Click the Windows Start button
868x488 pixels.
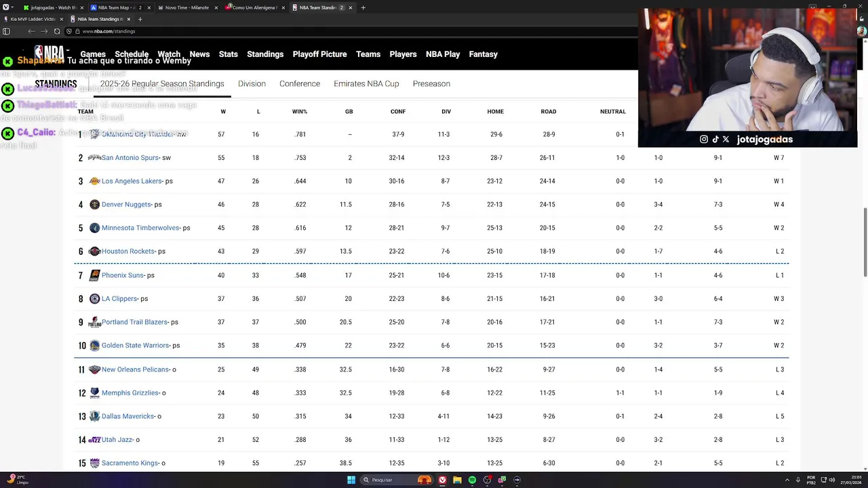coord(351,480)
